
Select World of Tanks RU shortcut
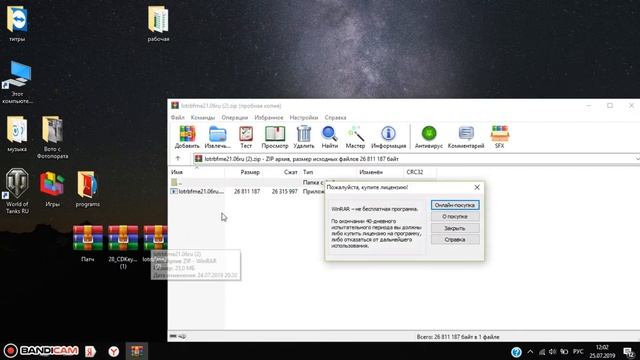click(x=17, y=191)
